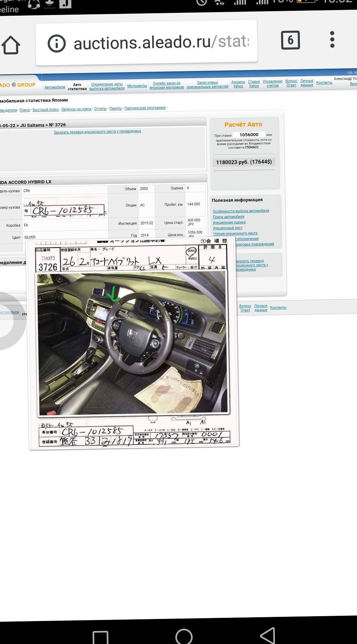357x644 pixels.
Task: Click the year value 2014
Action: pos(145,235)
